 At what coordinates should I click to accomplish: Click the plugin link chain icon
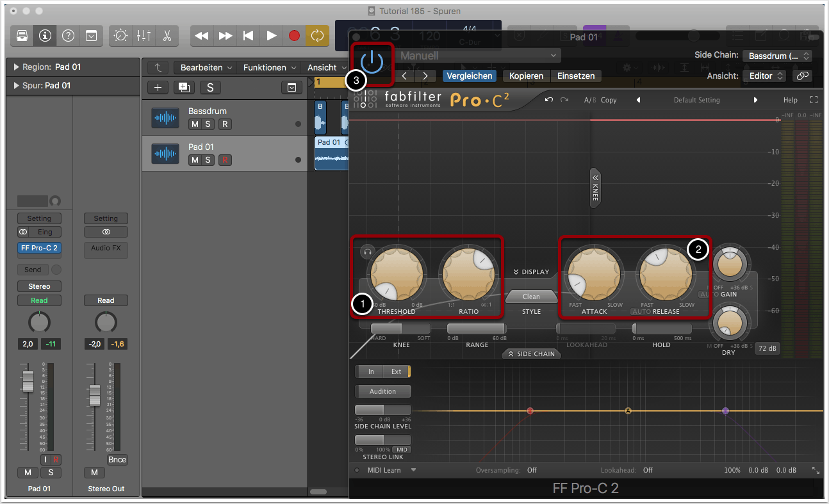[801, 76]
